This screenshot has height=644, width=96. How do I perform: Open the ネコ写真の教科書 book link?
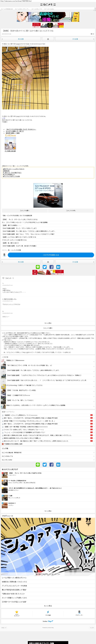(10, 151)
